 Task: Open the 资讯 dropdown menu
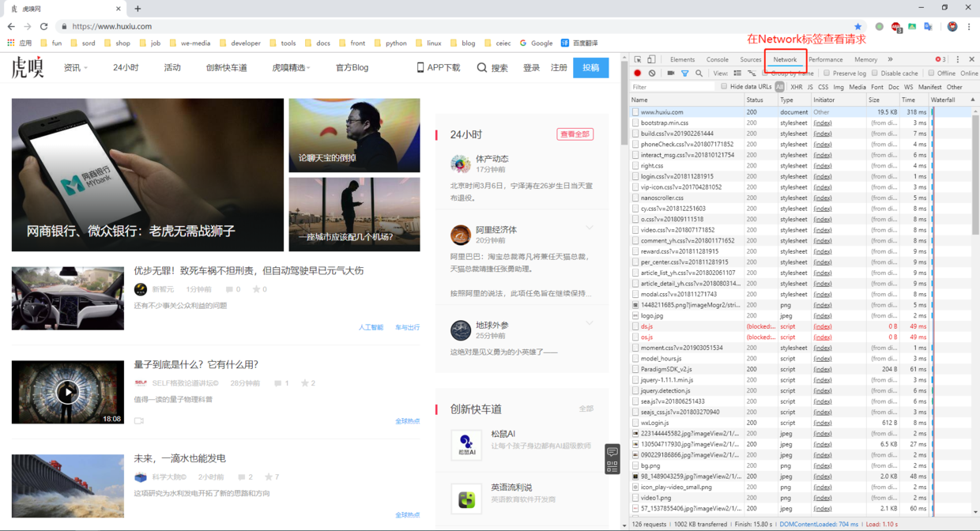[76, 68]
